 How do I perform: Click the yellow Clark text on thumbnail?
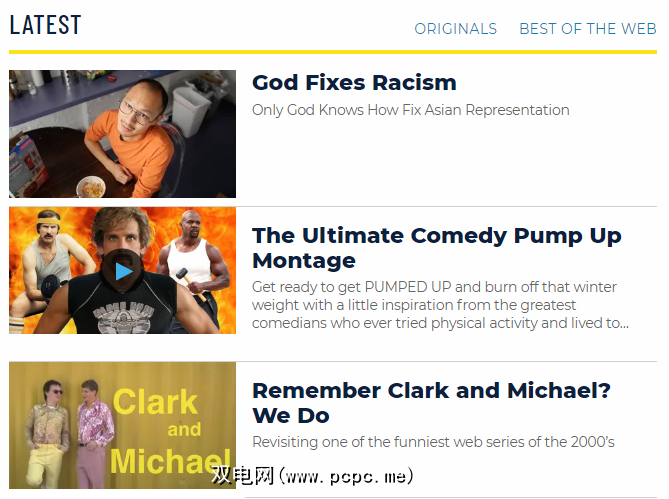155,402
